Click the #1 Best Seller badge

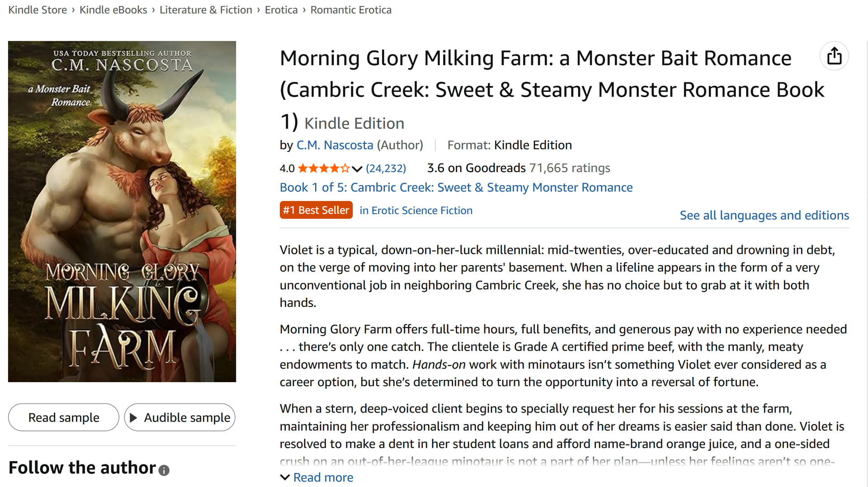(316, 210)
